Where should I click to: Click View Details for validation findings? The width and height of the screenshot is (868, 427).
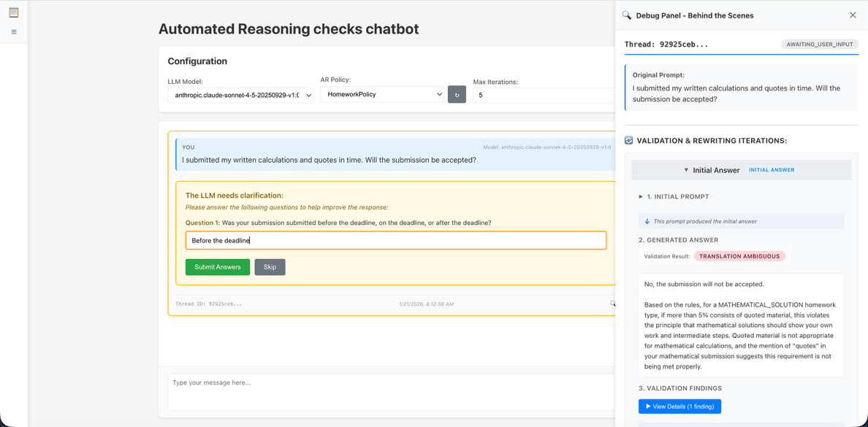(679, 406)
